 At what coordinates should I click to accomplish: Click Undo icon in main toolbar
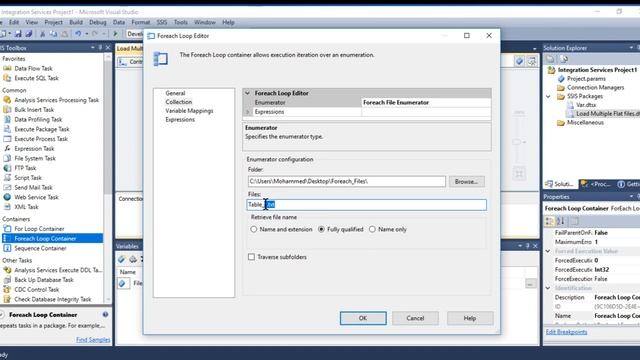click(78, 34)
